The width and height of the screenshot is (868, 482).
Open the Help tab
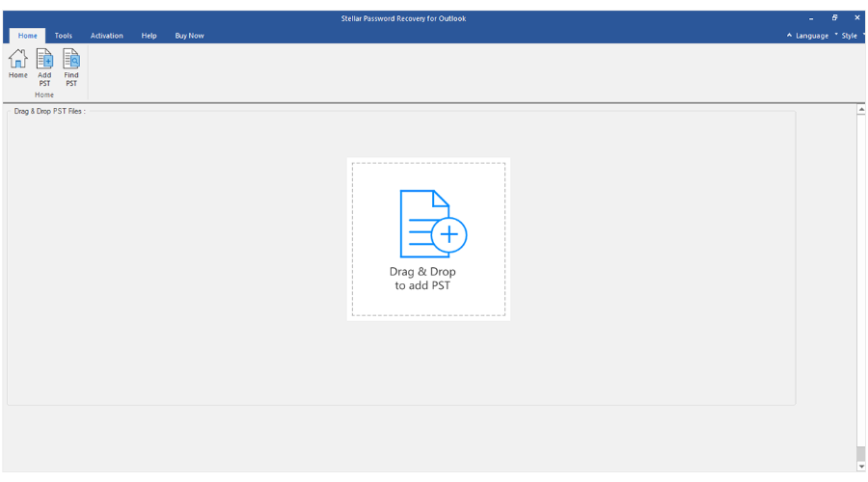click(x=149, y=36)
